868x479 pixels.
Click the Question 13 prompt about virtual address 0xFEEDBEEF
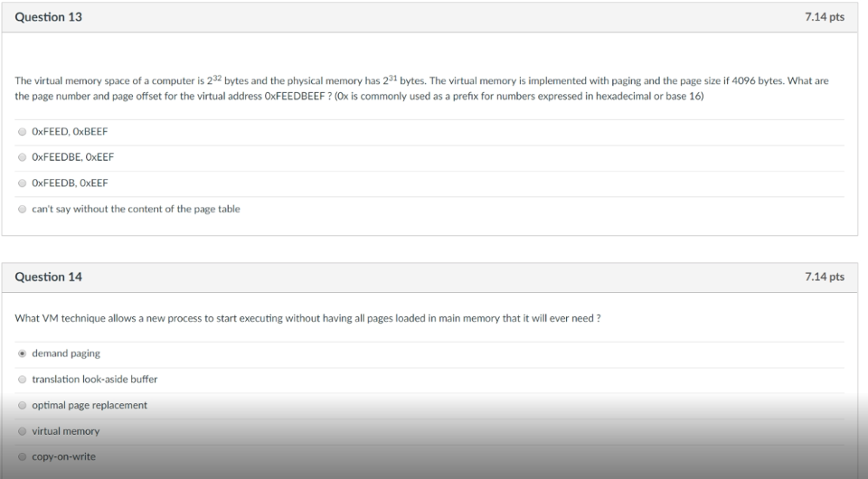pos(422,89)
